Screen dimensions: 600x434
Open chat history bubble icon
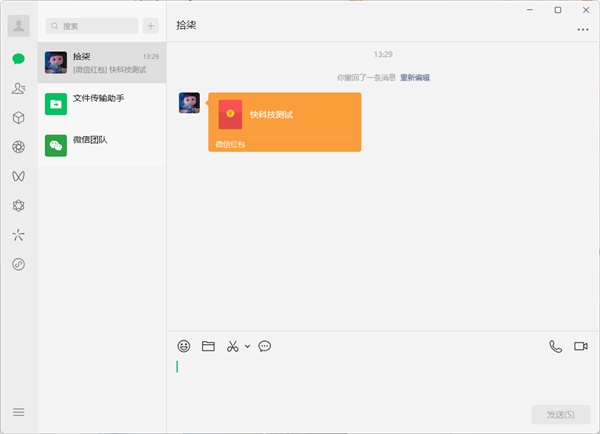tap(264, 346)
